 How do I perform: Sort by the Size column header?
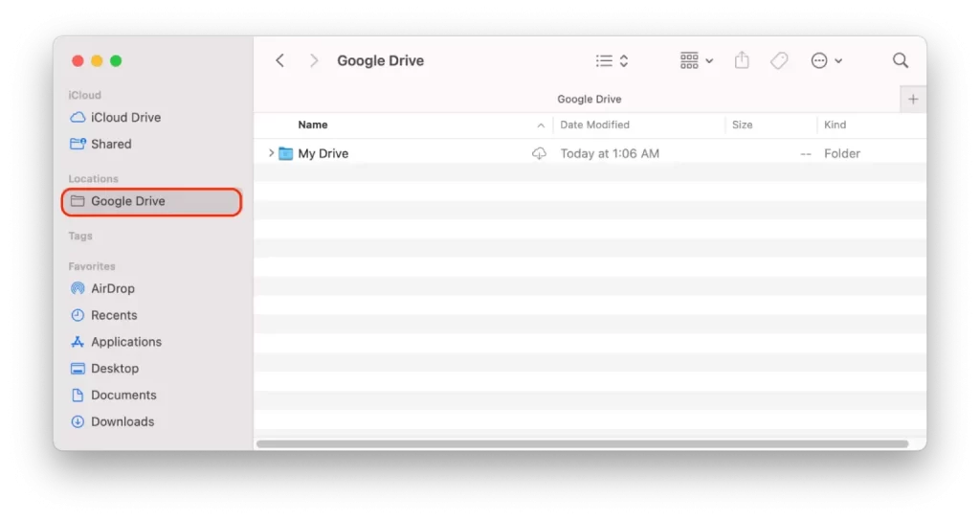point(742,125)
